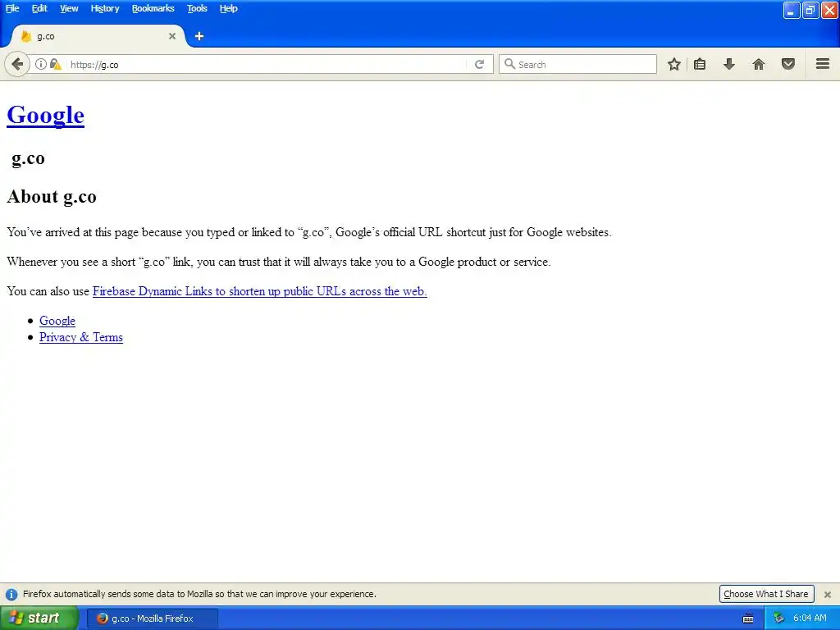The image size is (840, 630).
Task: Click the search magnifier icon in search box
Action: [509, 64]
